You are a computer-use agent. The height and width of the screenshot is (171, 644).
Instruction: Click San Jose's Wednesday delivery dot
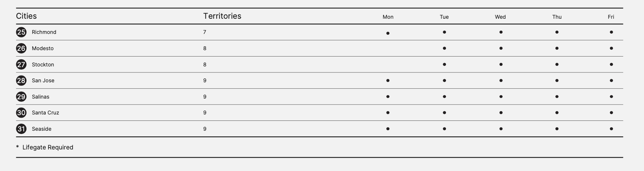501,81
